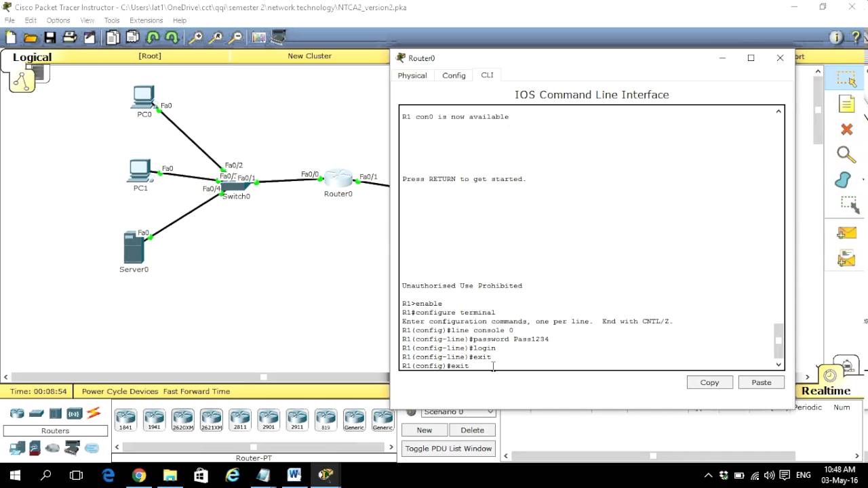Click Delete scenario button
This screenshot has width=868, height=488.
(472, 430)
